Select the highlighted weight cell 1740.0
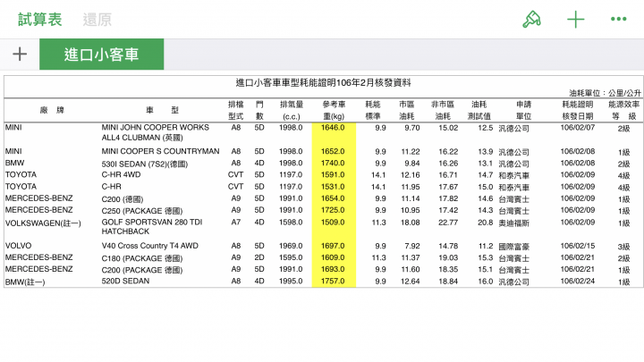Screen dimensions: 644x362 coord(333,163)
